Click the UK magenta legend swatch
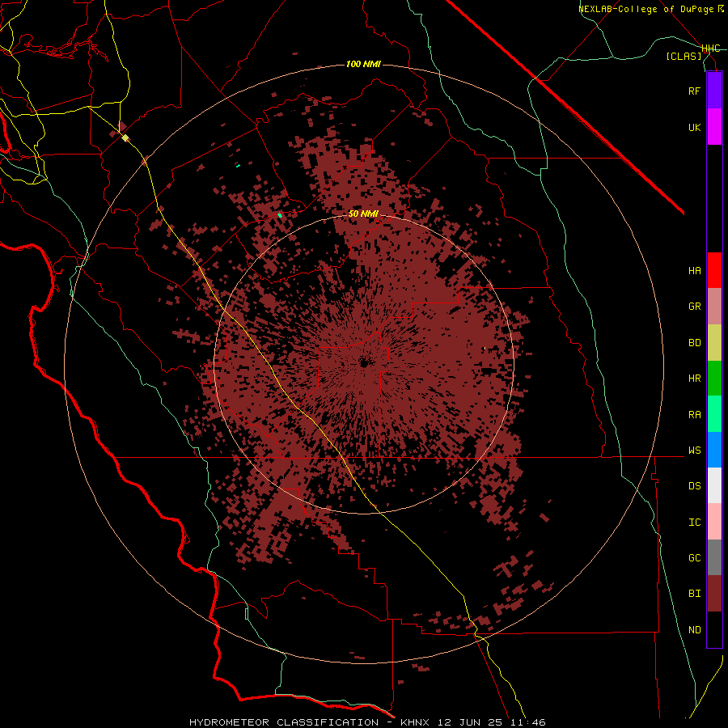Screen dimensions: 728x728 click(x=714, y=127)
